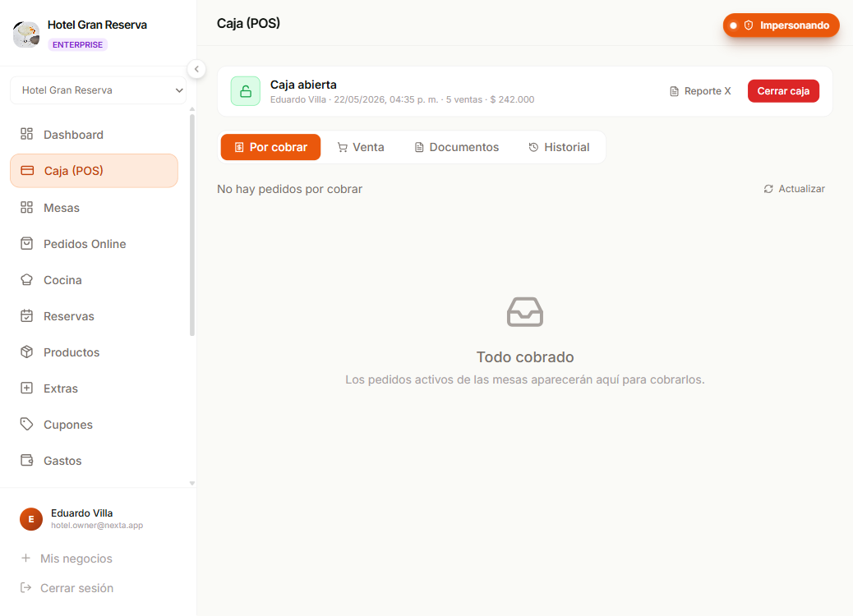This screenshot has width=853, height=616.
Task: Open the Cocina chef hat icon
Action: tap(26, 280)
